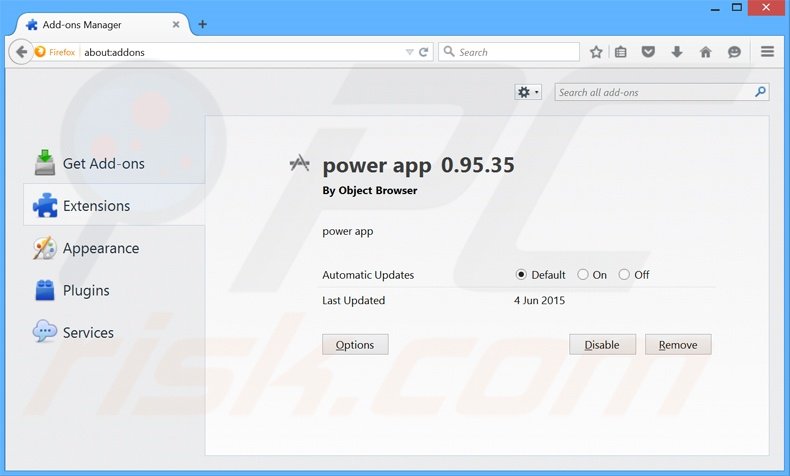The image size is (790, 476).
Task: Click the power app extension icon
Action: [x=300, y=163]
